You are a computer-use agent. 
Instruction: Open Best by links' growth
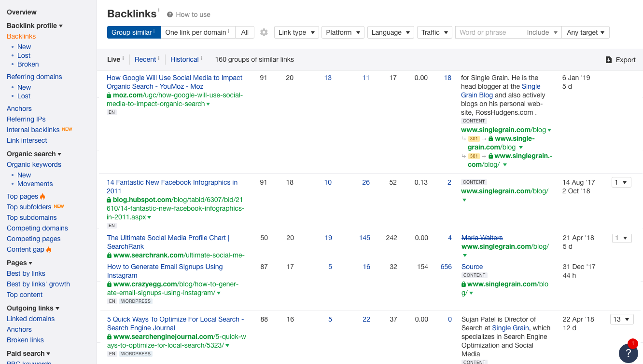tap(38, 284)
